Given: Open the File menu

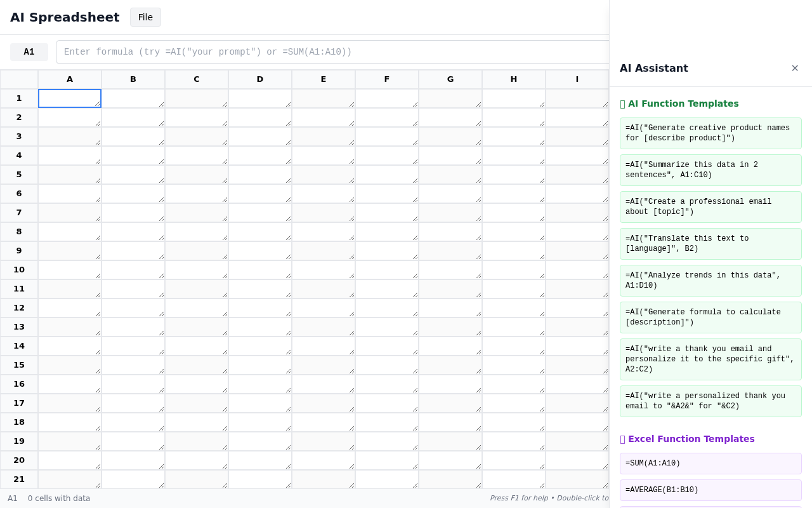Looking at the screenshot, I should pyautogui.click(x=145, y=17).
